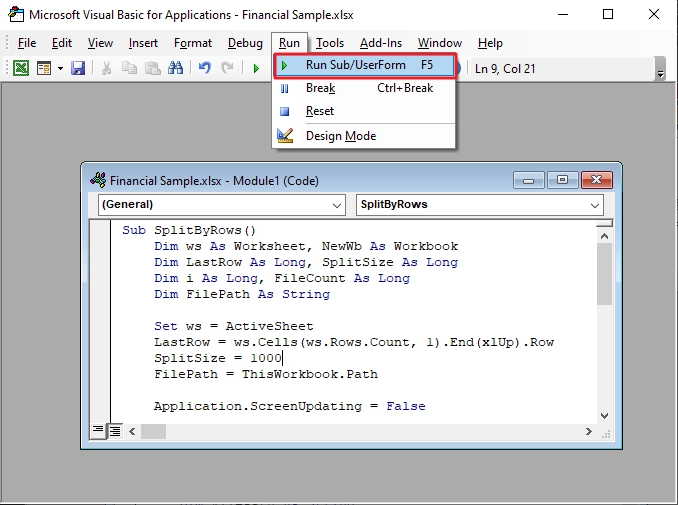Save the project with the floppy icon
Image resolution: width=678 pixels, height=505 pixels.
coord(78,68)
